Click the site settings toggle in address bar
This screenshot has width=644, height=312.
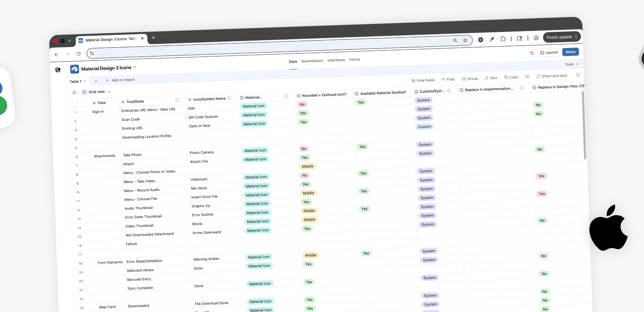point(92,53)
